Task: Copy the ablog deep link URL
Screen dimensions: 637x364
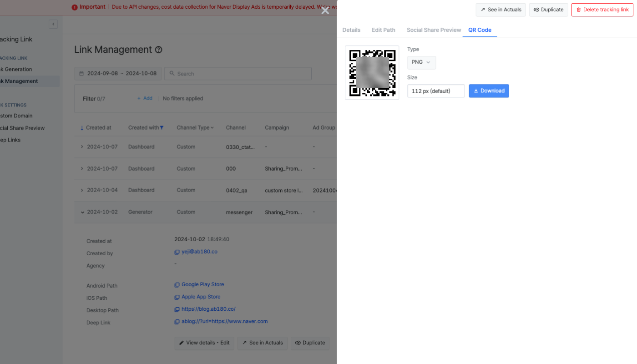Action: click(177, 322)
